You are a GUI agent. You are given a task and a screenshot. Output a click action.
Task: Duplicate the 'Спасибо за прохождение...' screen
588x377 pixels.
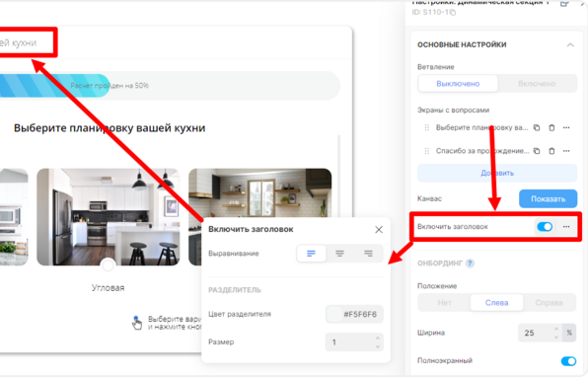537,151
